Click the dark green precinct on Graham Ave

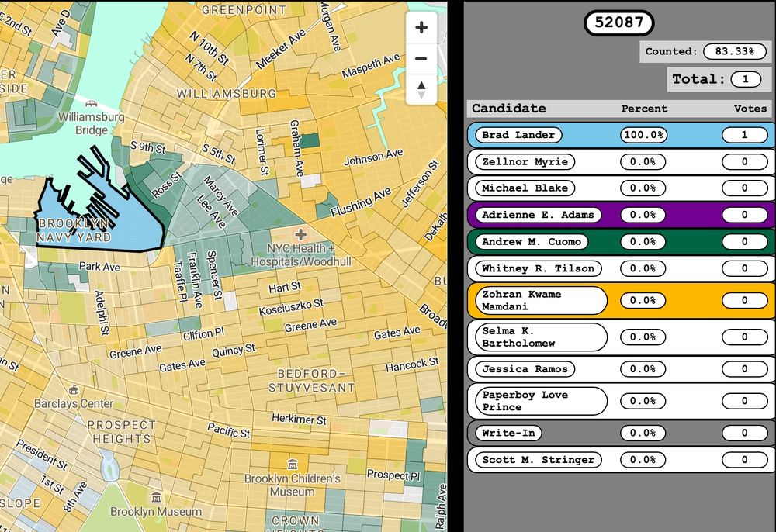(x=310, y=140)
